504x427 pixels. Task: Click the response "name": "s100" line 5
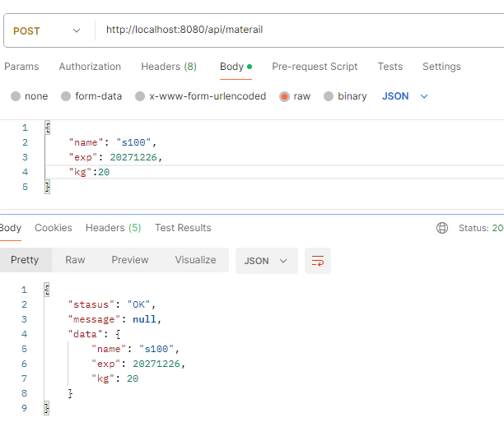point(135,349)
